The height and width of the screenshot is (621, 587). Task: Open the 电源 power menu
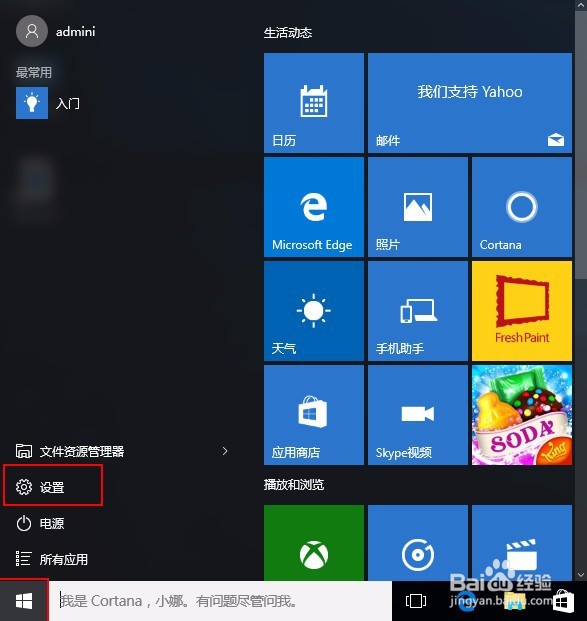40,523
